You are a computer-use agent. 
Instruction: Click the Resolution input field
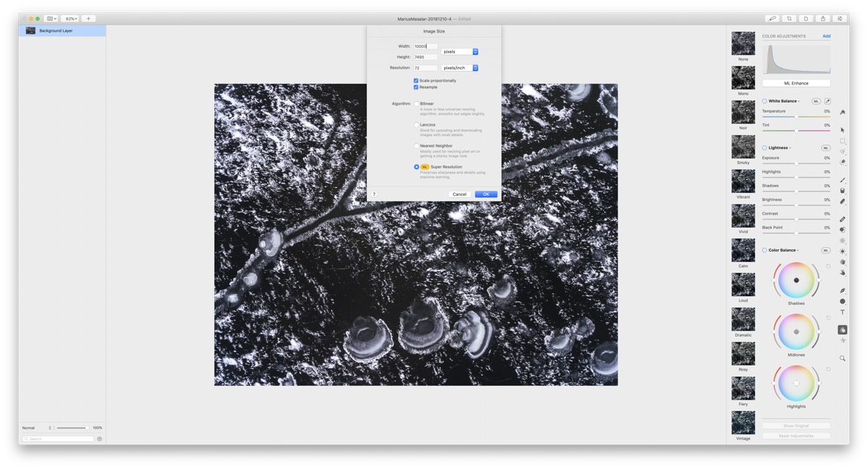coord(425,68)
